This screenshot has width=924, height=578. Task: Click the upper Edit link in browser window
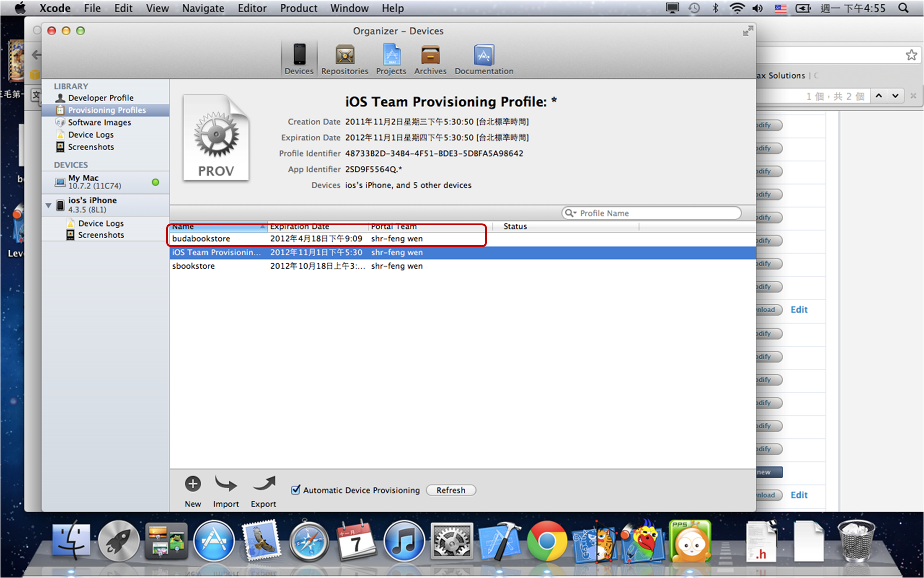[x=799, y=310]
